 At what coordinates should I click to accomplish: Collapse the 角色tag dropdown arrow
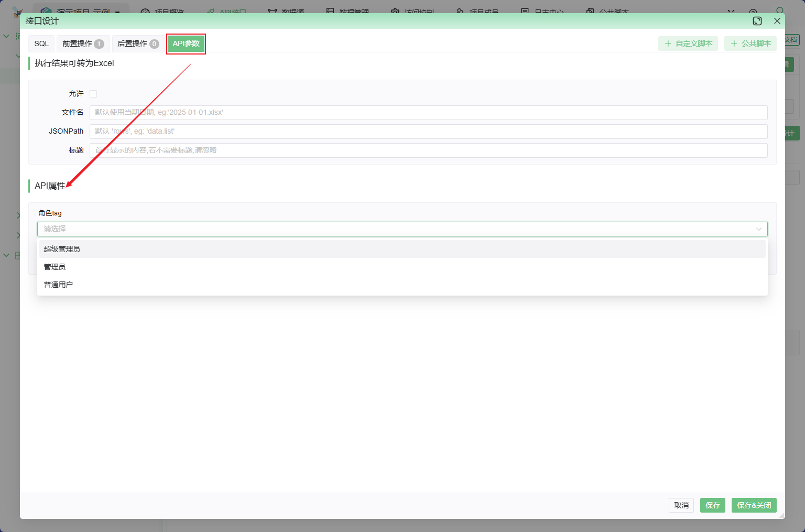pyautogui.click(x=758, y=229)
